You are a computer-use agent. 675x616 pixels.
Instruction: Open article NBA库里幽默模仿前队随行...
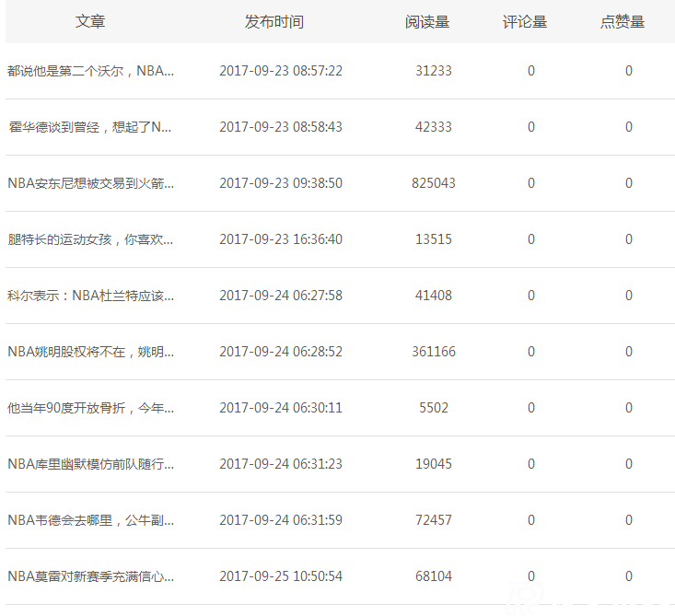tap(90, 464)
